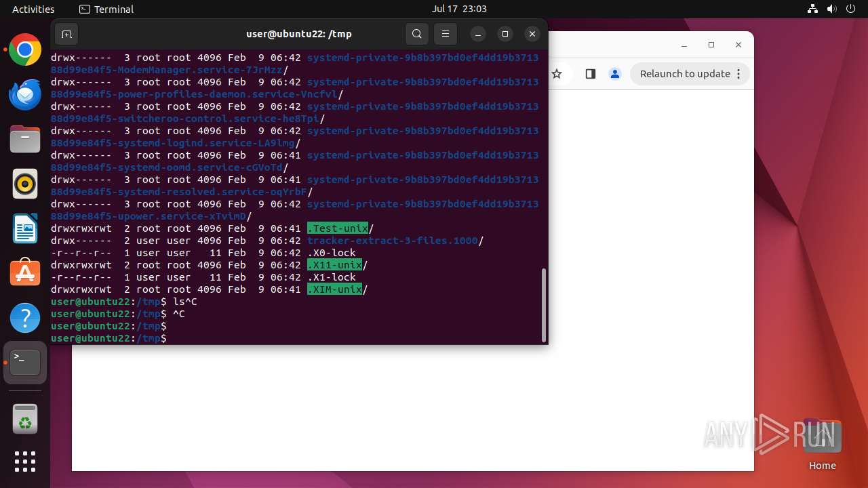Select tracker-extract-3-files.1000 directory entry

coord(393,241)
